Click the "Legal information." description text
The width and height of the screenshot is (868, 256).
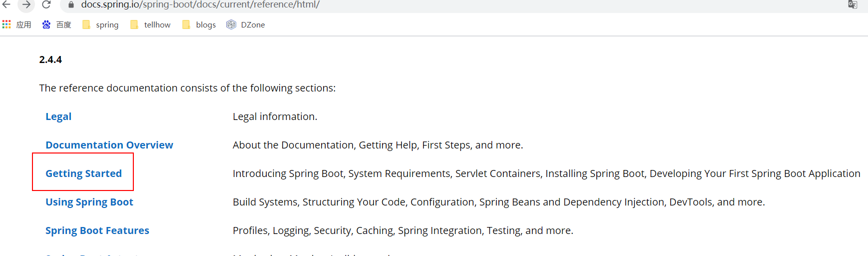tap(275, 116)
